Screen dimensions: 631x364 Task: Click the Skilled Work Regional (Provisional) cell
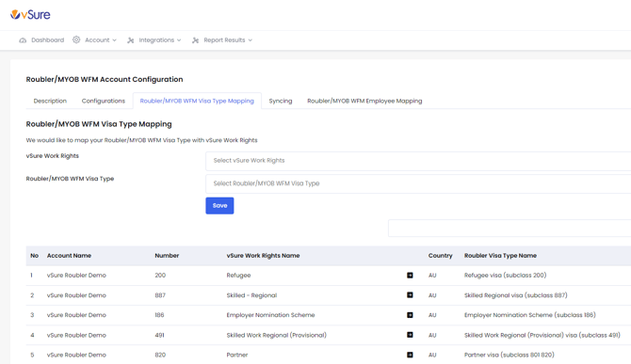pos(277,335)
